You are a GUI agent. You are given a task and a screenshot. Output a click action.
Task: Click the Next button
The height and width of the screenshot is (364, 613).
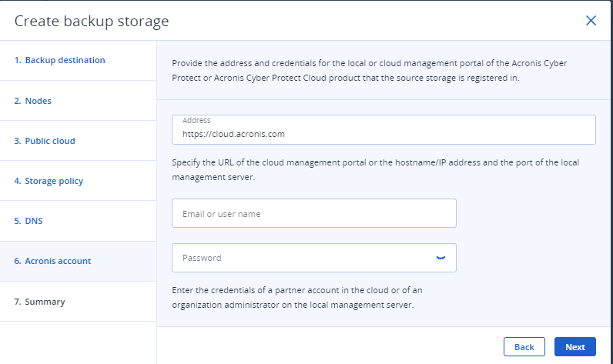tap(574, 347)
